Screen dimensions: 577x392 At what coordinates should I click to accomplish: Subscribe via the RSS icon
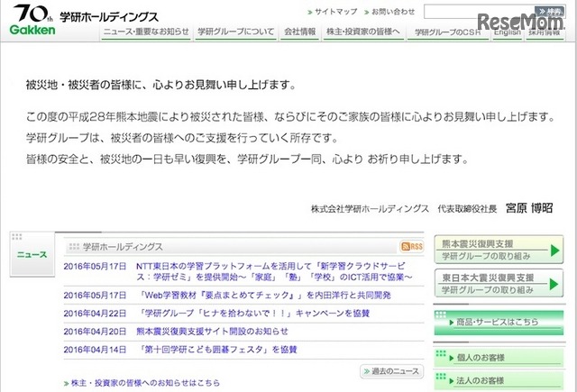click(412, 246)
